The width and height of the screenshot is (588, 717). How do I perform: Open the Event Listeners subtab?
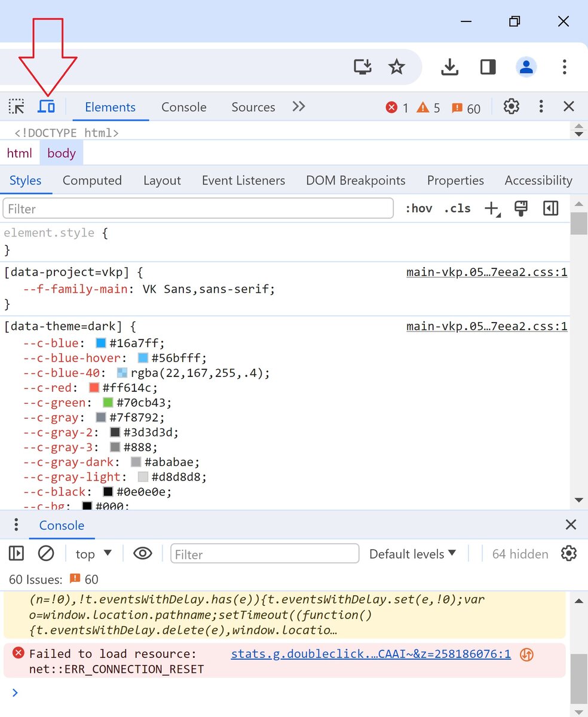[243, 180]
